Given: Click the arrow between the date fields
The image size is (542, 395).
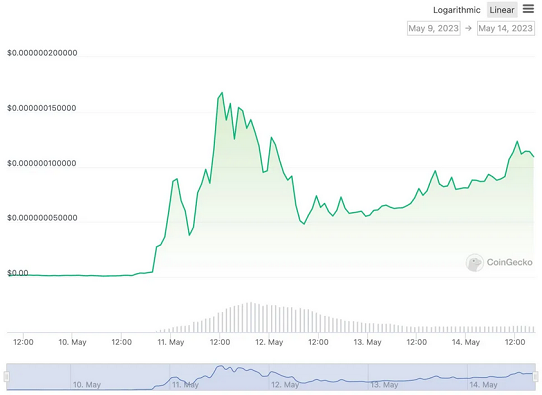Looking at the screenshot, I should [x=468, y=28].
